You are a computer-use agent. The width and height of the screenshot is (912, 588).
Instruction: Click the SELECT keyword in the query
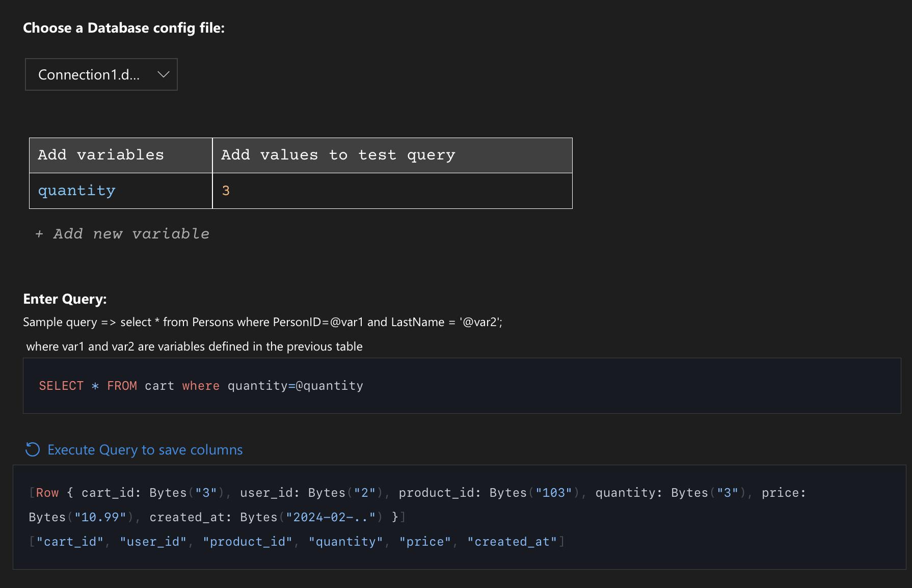point(61,386)
